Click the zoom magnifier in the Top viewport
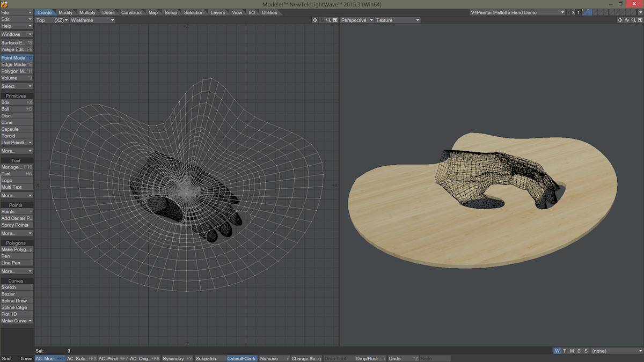Screen dimensions: 644x362 coord(328,20)
